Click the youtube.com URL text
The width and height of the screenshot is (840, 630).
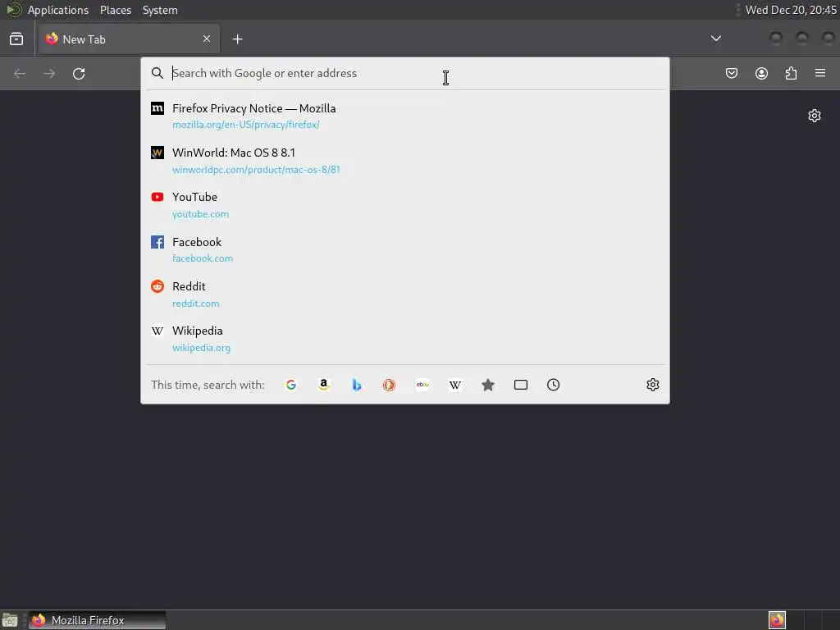(200, 214)
